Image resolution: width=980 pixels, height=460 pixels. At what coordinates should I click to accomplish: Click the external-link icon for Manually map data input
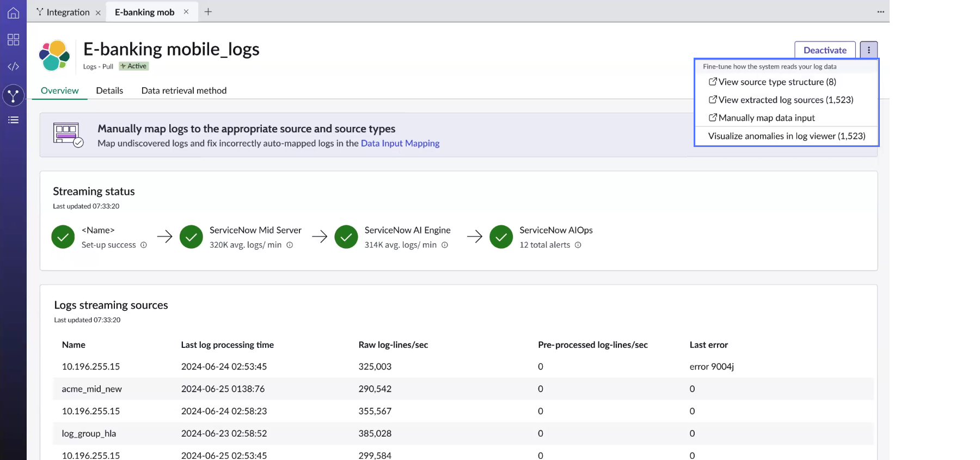point(713,118)
